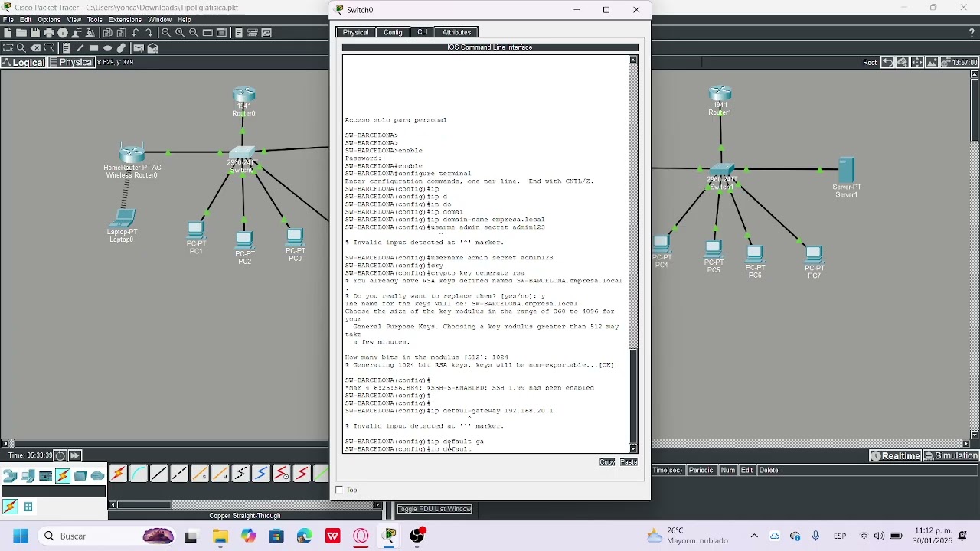Viewport: 980px width, 551px height.
Task: Add a simple PDU envelope
Action: pyautogui.click(x=139, y=48)
